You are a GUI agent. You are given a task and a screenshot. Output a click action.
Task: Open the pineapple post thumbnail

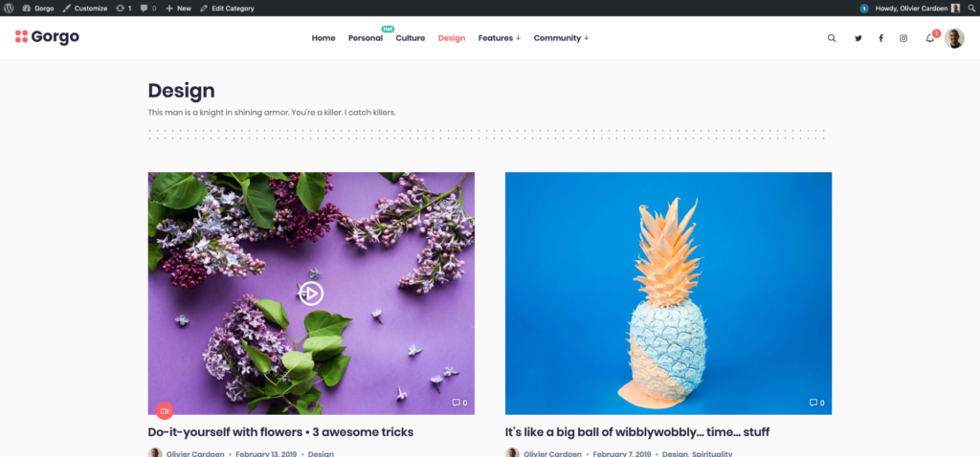pyautogui.click(x=668, y=293)
